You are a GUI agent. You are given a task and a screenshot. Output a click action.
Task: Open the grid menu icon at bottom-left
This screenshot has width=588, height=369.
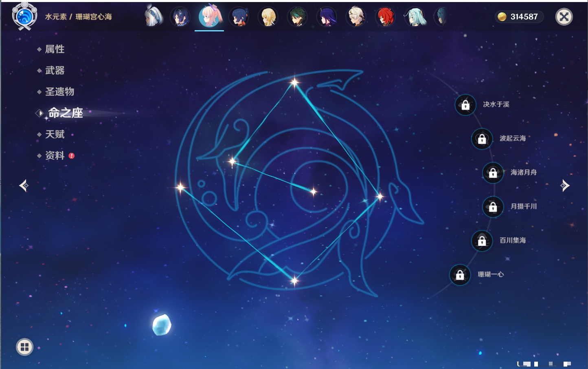pos(24,347)
